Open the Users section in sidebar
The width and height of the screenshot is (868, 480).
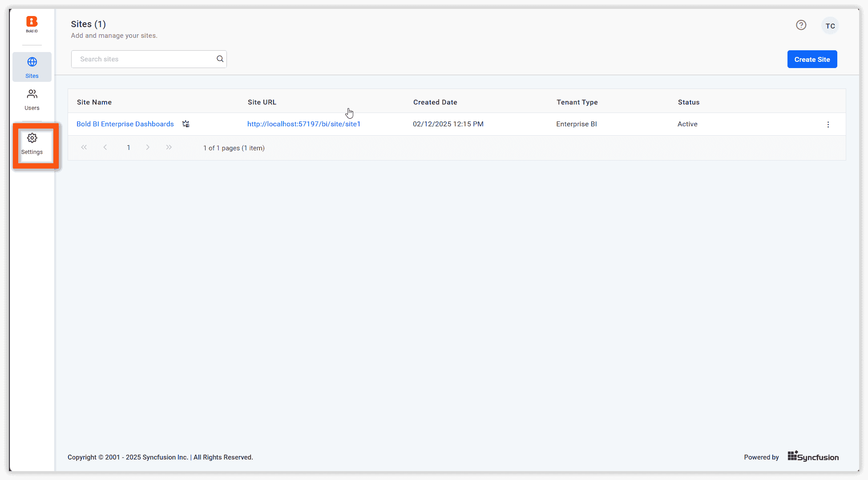32,99
